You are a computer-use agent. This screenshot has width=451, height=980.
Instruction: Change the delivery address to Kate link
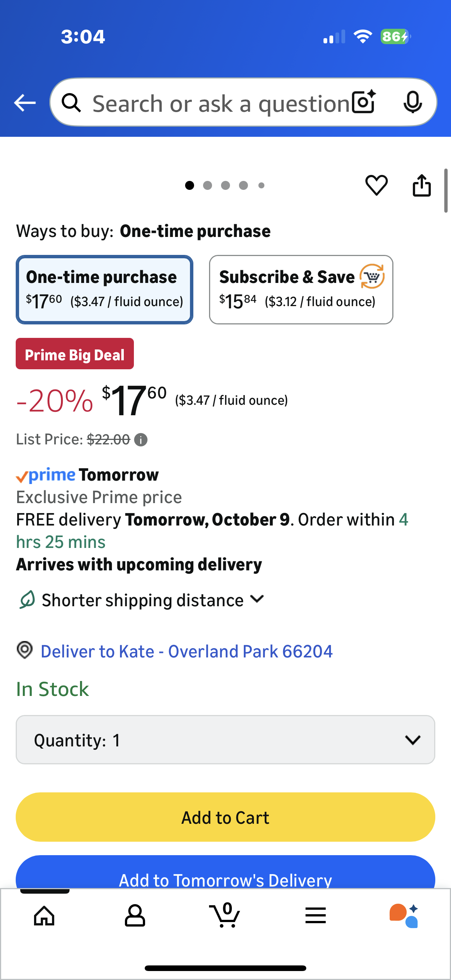click(187, 651)
